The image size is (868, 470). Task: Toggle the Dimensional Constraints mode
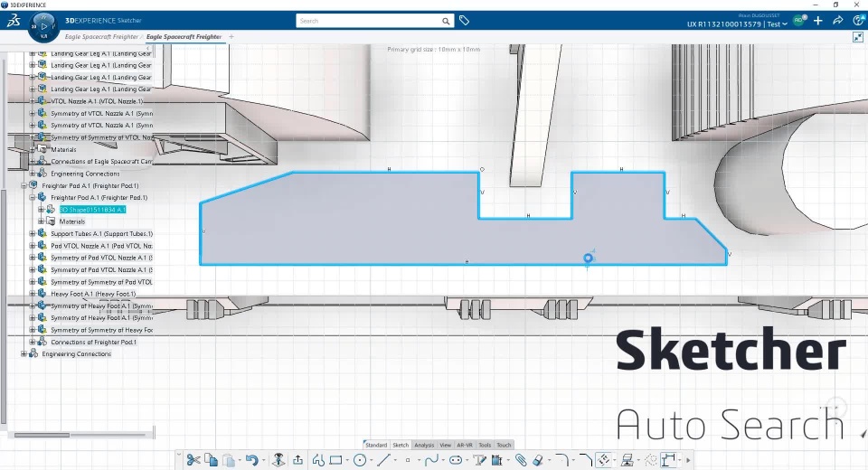669,460
